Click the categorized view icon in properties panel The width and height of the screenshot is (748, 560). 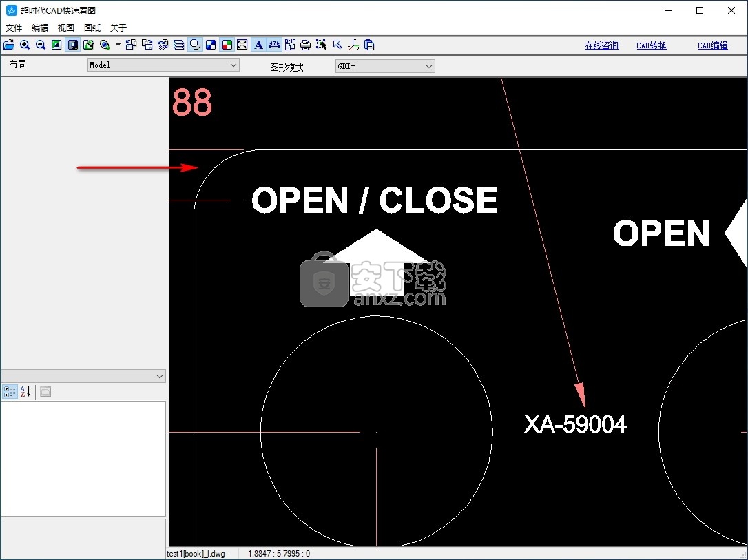click(x=10, y=392)
